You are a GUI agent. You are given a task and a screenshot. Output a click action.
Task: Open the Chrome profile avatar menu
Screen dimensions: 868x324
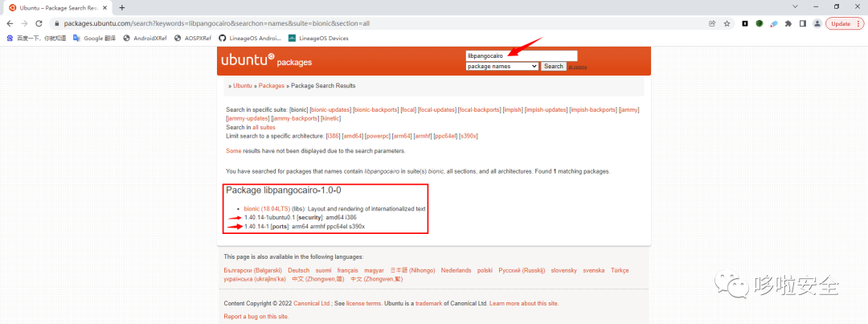817,24
